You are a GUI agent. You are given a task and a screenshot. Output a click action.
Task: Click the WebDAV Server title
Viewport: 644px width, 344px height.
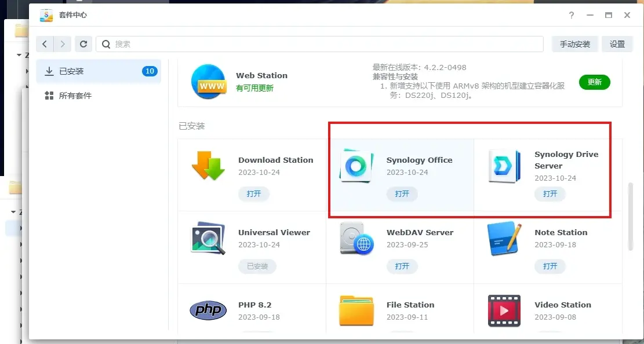click(420, 232)
